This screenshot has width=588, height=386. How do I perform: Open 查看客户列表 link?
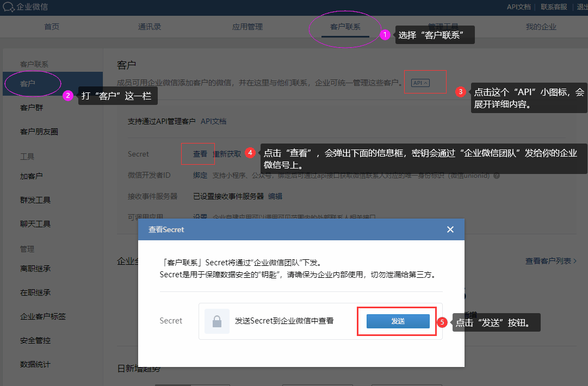point(550,261)
